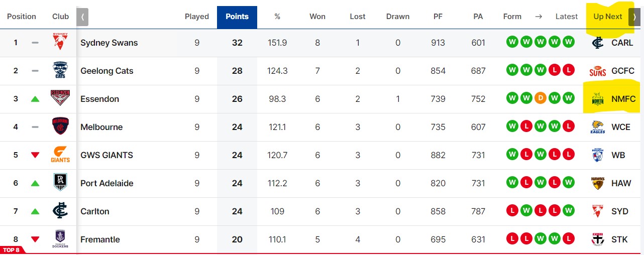Click the GWS Giants club logo
The image size is (644, 255).
60,155
